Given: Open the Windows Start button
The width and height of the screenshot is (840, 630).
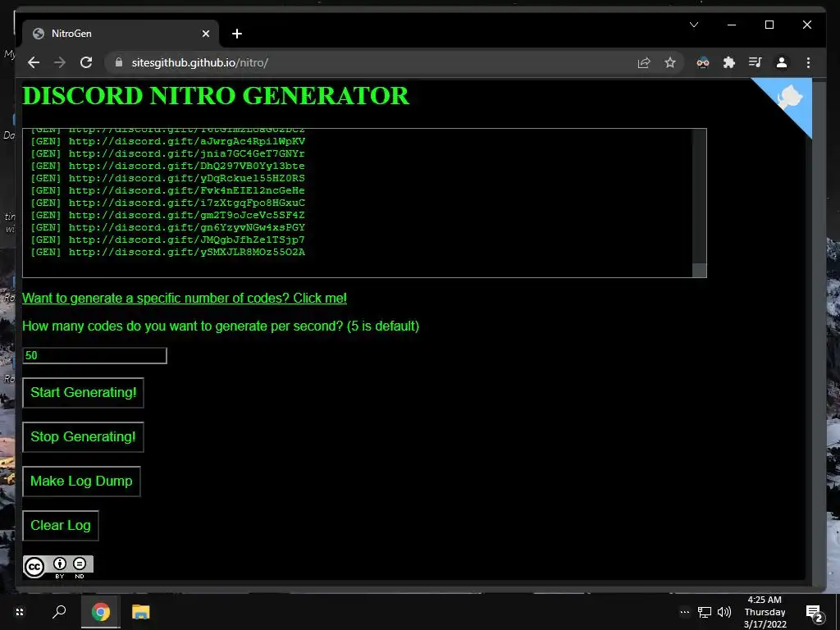Looking at the screenshot, I should (x=20, y=612).
